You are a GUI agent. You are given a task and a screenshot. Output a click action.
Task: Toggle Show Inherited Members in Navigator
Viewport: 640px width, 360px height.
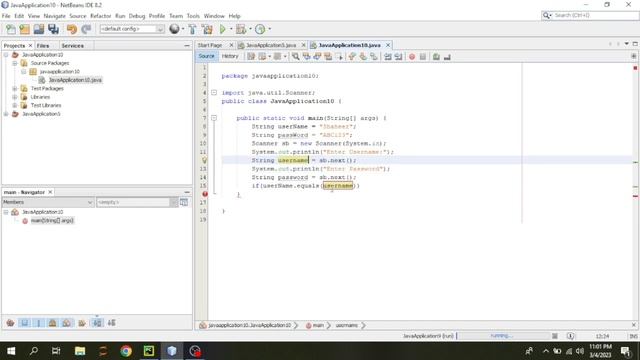(x=11, y=323)
